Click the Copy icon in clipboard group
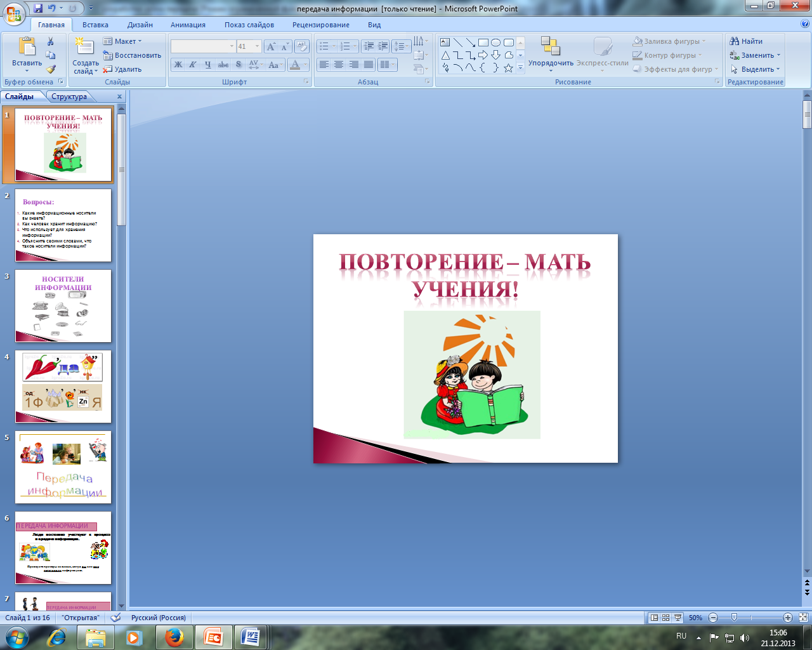Screen dimensions: 812x650 coord(51,56)
